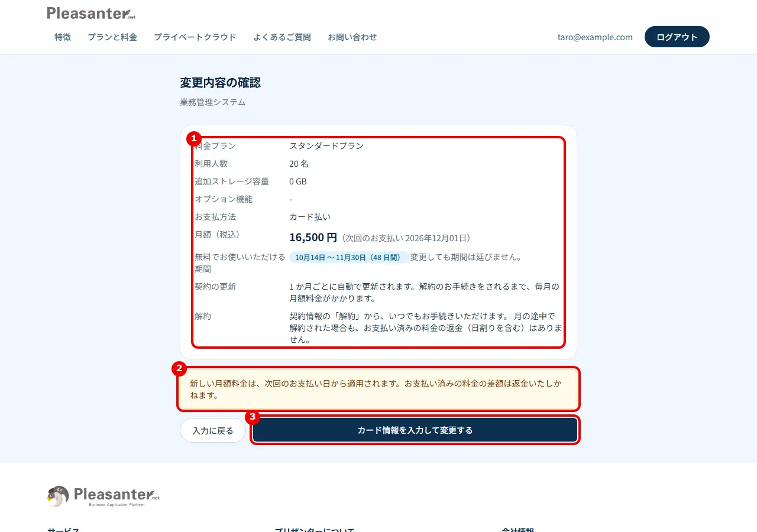Click the カード払い payment value
757x532 pixels.
click(310, 217)
